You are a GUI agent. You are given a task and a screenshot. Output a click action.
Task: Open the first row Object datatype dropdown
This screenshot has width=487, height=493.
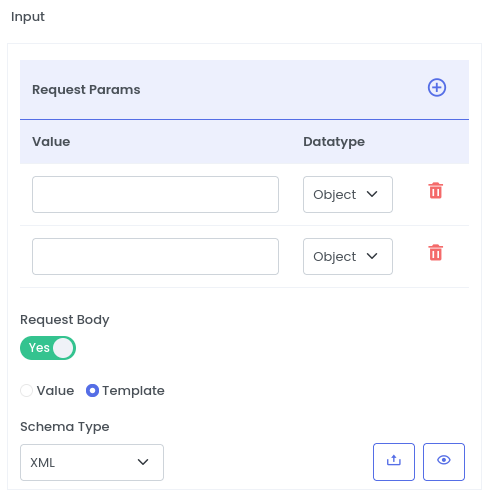point(348,194)
